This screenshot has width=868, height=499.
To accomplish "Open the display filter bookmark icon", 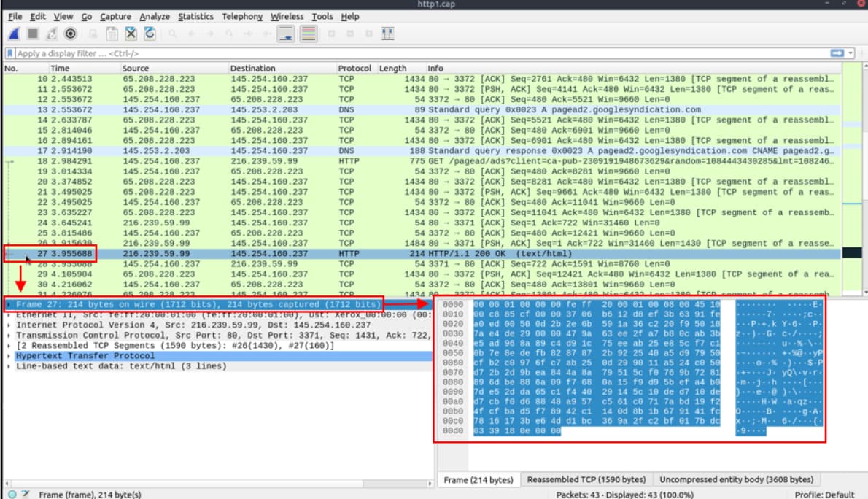I will 9,53.
